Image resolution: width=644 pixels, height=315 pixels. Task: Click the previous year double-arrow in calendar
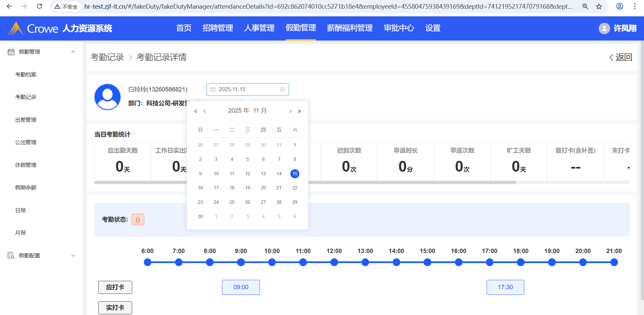point(196,111)
